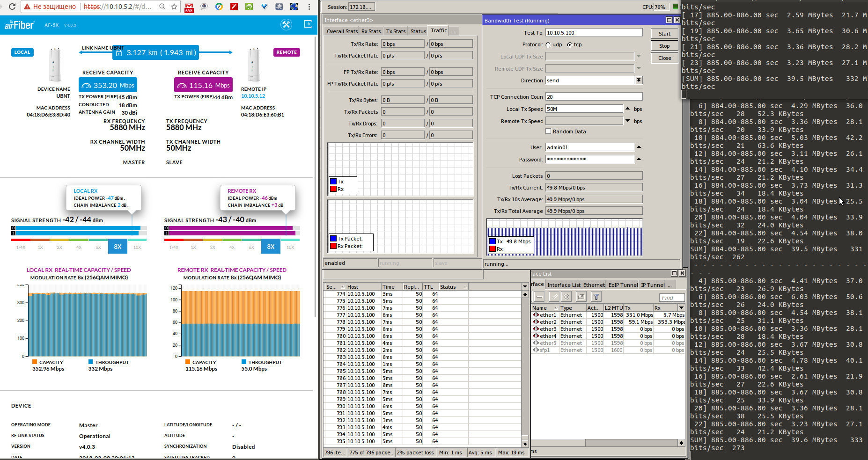Click the filter funnel icon in Interface List
The image size is (868, 460).
(x=596, y=297)
